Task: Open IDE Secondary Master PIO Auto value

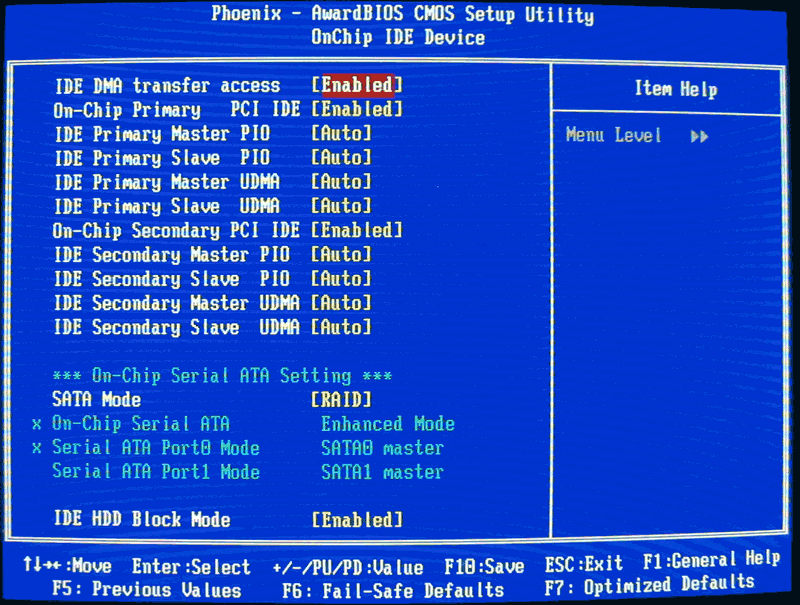Action: 341,255
